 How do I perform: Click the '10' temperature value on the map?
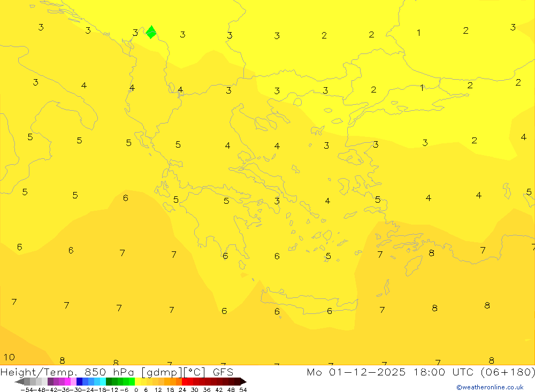[9, 357]
